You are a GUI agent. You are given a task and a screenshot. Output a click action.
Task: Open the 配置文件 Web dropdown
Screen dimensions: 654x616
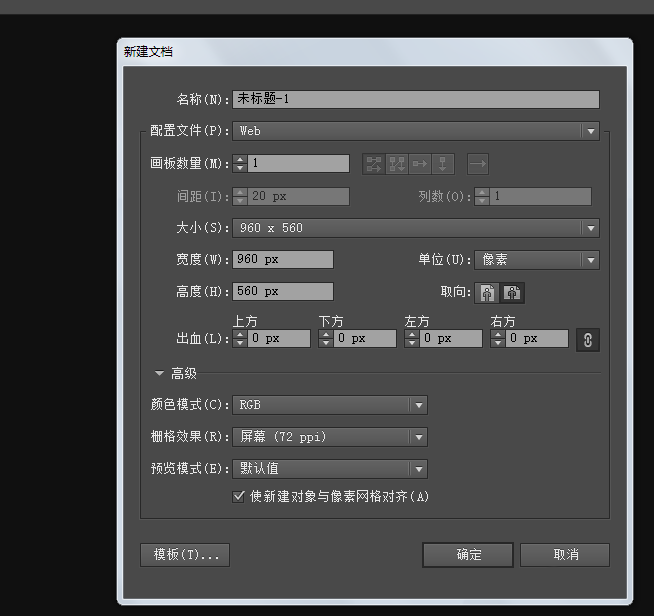(416, 131)
